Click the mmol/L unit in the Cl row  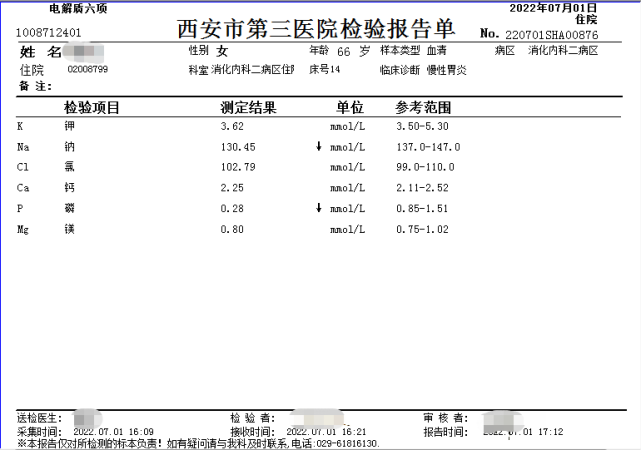point(347,168)
